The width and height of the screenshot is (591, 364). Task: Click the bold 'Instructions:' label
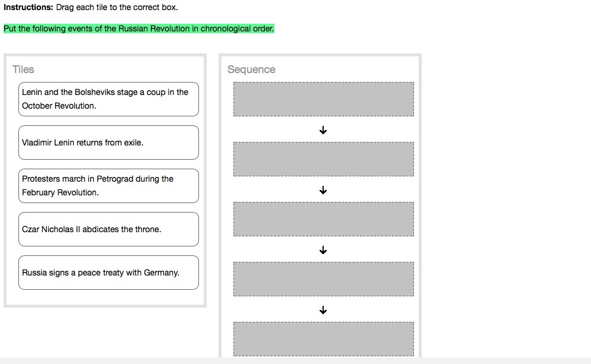[28, 8]
